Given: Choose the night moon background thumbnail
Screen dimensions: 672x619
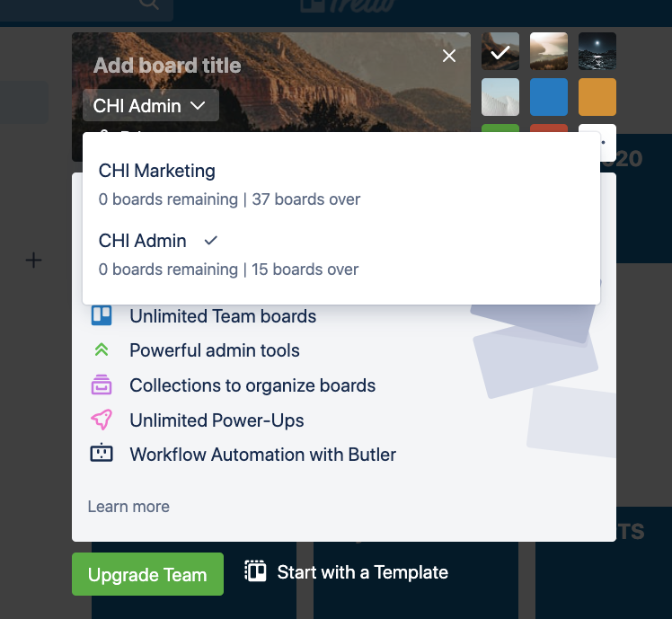Looking at the screenshot, I should [597, 51].
